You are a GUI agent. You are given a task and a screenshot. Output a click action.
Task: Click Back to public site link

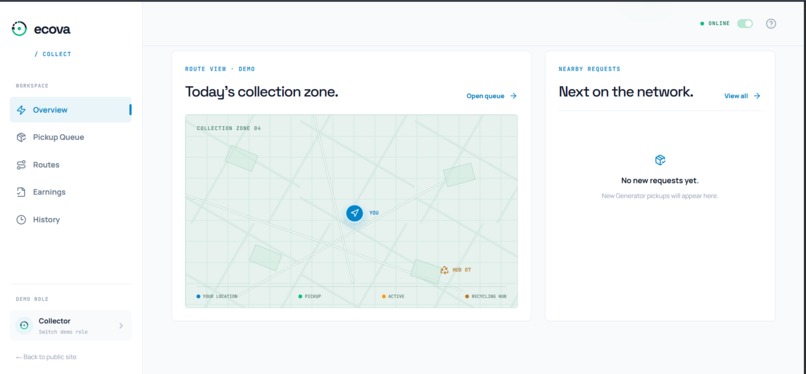tap(46, 357)
